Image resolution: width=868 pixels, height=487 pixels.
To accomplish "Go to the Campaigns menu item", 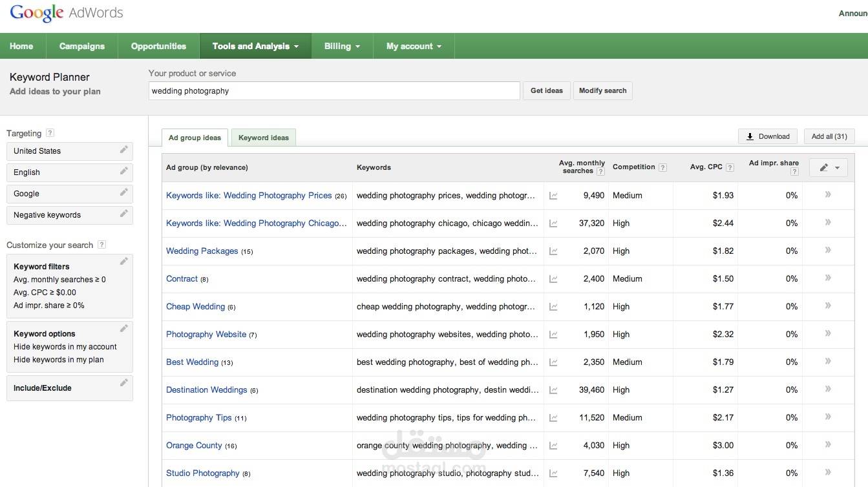I will [82, 47].
